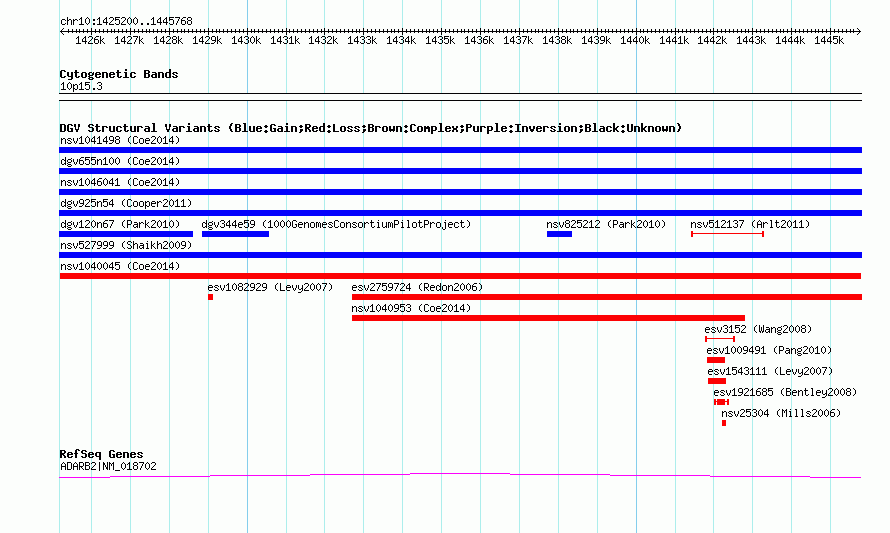The width and height of the screenshot is (890, 533).
Task: Click the blue bar under nsv1041498
Action: pyautogui.click(x=460, y=150)
